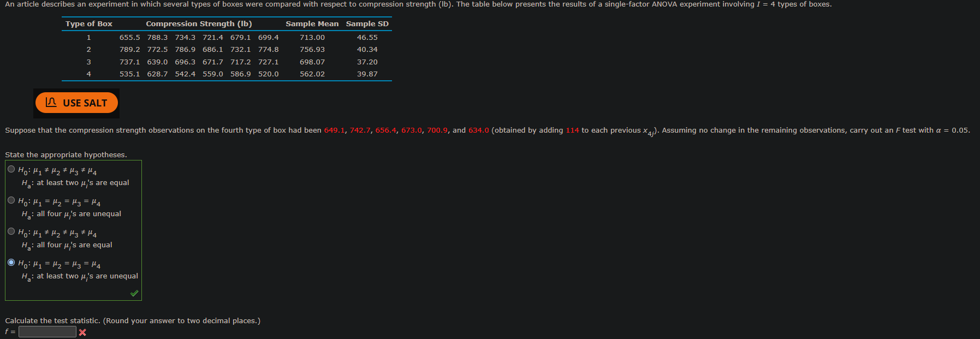Image resolution: width=980 pixels, height=339 pixels.
Task: Click table cell 520.0
Action: point(269,74)
